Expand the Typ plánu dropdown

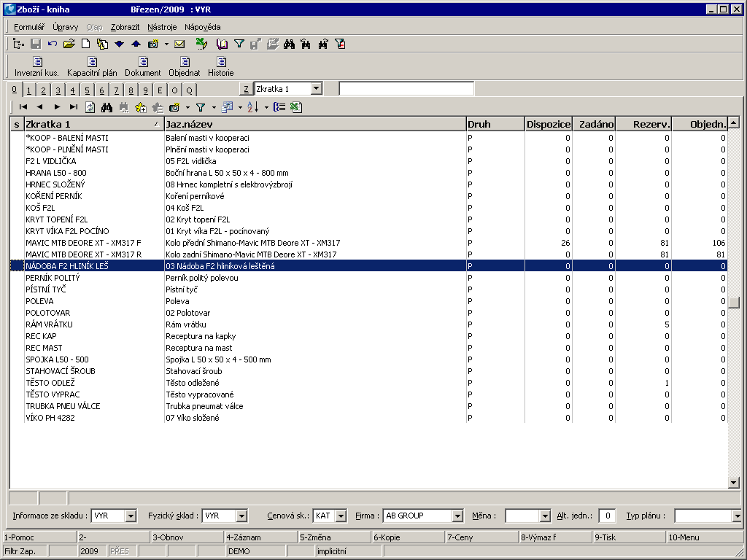click(x=736, y=516)
